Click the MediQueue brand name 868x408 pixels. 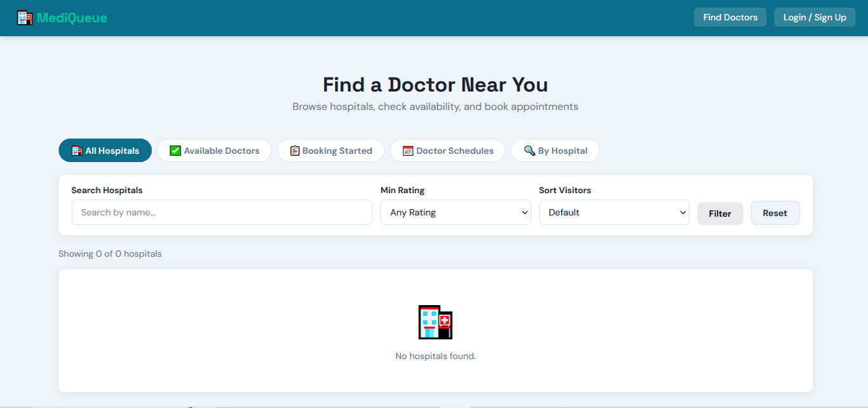[72, 18]
